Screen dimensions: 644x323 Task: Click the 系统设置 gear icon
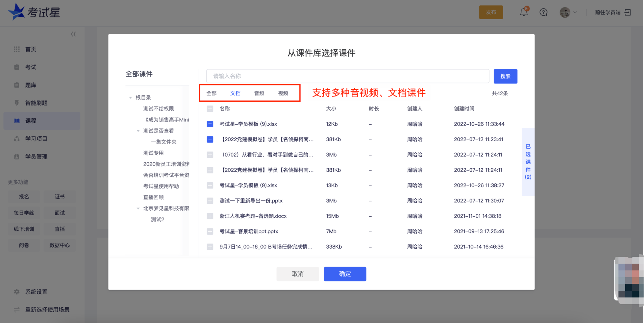coord(17,292)
